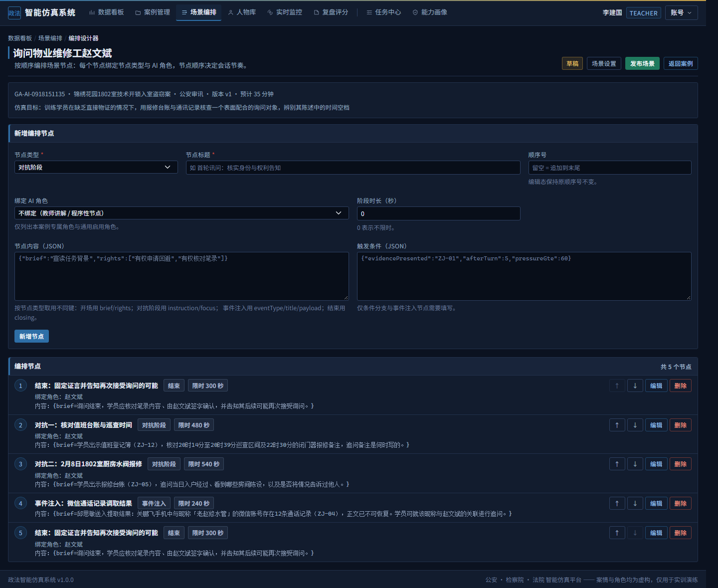This screenshot has height=588, width=718.
Task: Move node 1 结束 down with arrow
Action: (x=635, y=386)
